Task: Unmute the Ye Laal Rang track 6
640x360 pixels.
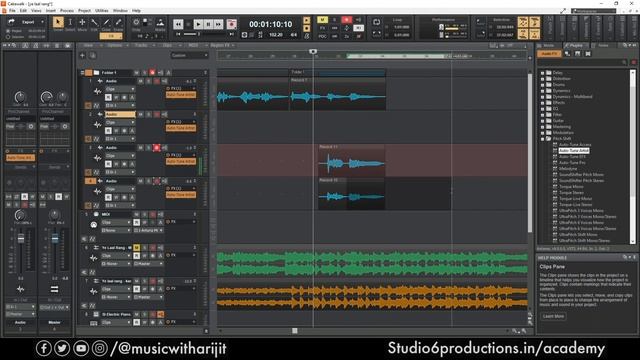Action: 136,248
